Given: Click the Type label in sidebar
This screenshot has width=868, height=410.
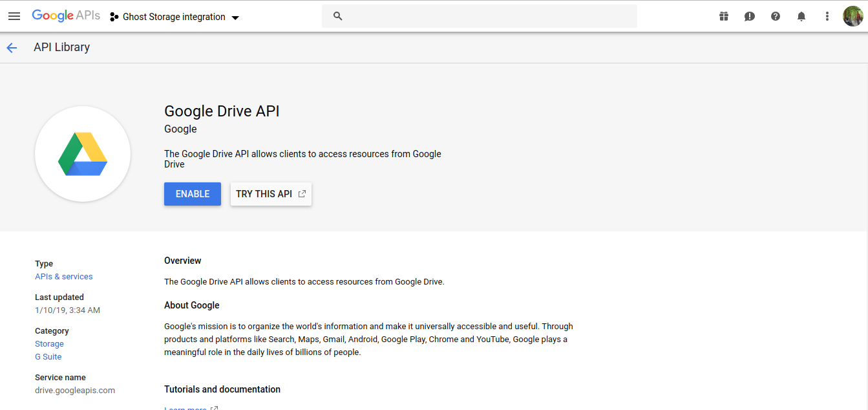Looking at the screenshot, I should point(44,264).
